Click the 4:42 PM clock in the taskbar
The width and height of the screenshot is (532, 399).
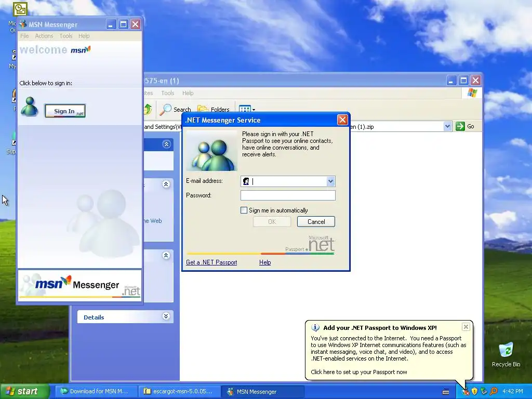(x=513, y=392)
